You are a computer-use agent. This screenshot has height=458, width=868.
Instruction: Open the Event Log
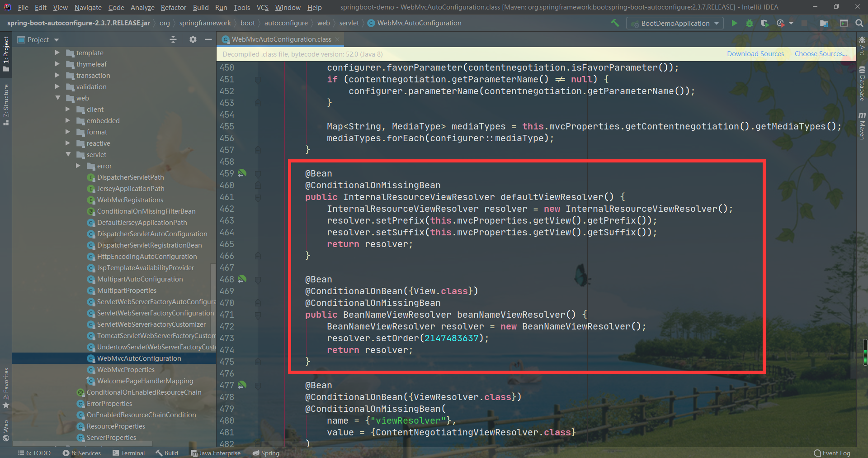832,453
